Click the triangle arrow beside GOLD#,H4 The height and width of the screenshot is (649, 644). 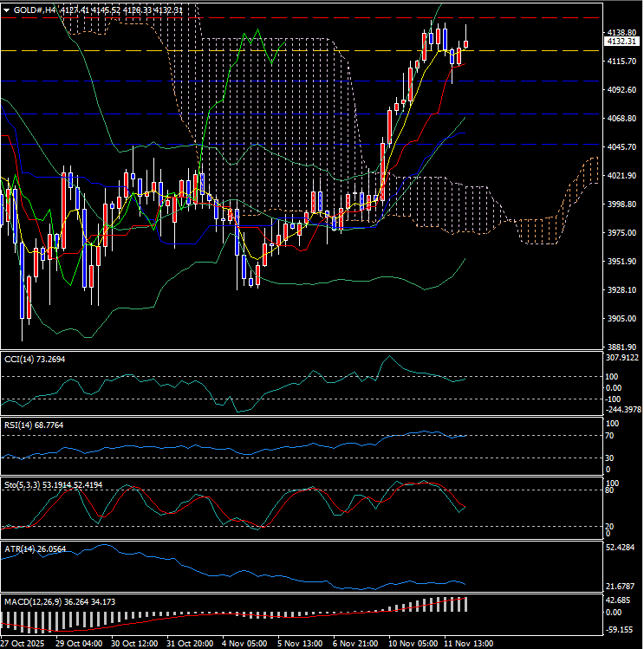pos(6,10)
